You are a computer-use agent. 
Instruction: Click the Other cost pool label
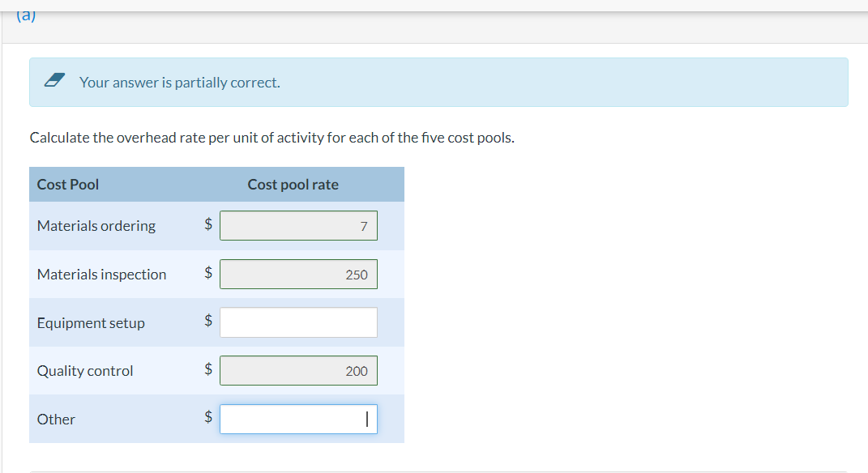coord(56,420)
